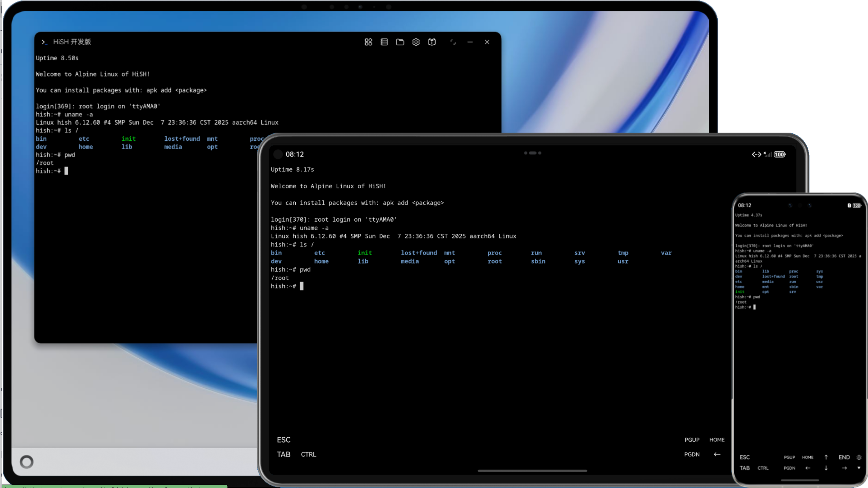Tap END key on phone keyboard bar
The image size is (868, 488).
(844, 457)
